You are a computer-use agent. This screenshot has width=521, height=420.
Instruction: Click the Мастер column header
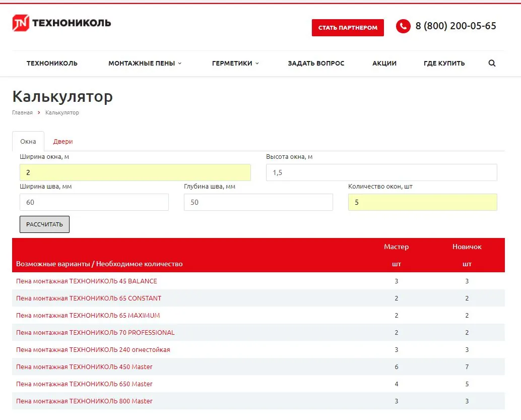click(x=397, y=247)
